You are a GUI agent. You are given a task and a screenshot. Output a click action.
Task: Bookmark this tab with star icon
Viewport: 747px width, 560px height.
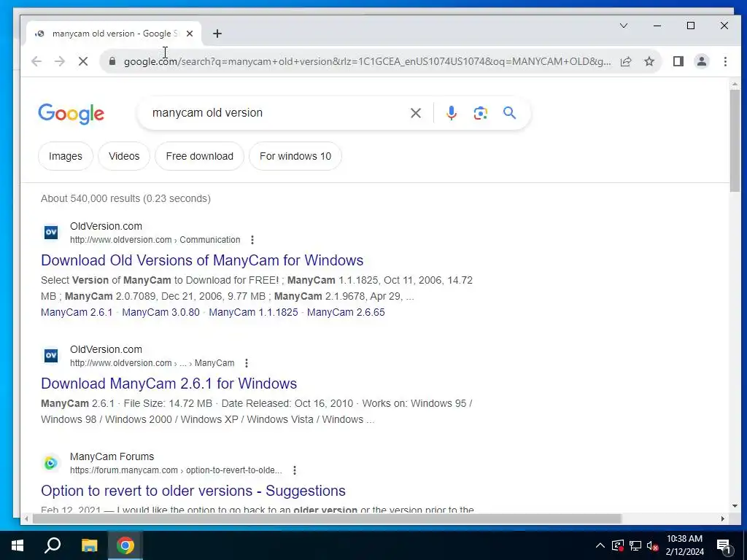[x=649, y=61]
